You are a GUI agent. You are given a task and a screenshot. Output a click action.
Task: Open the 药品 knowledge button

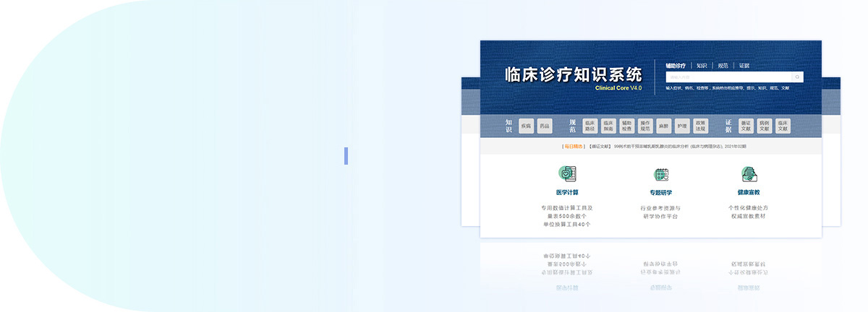coord(545,126)
